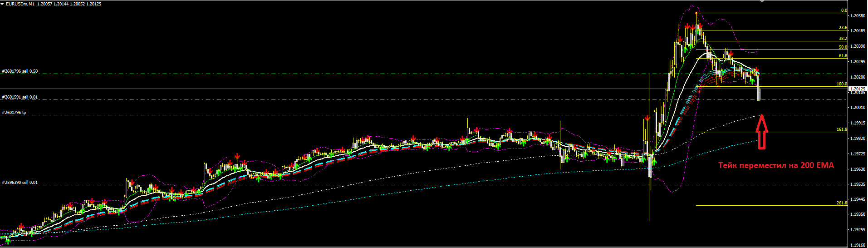Click the 161.8 Fibonacci level label
Viewport: 868px width, 248px height.
(842, 129)
